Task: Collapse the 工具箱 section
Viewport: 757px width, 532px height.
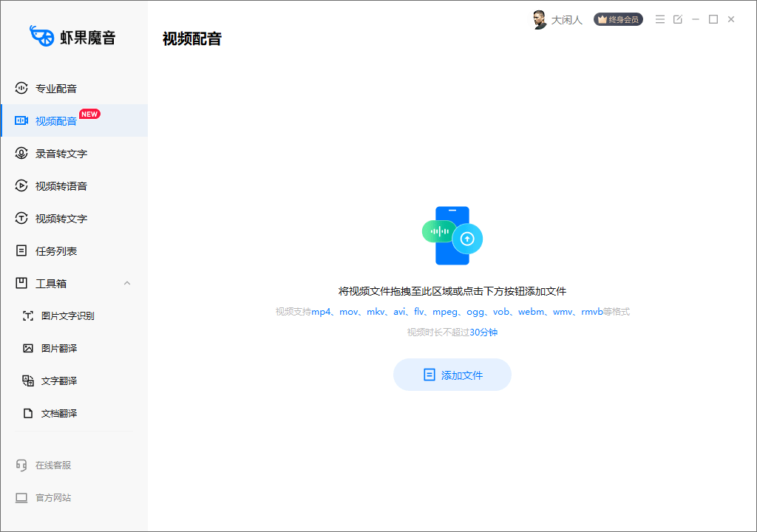Action: pos(127,283)
